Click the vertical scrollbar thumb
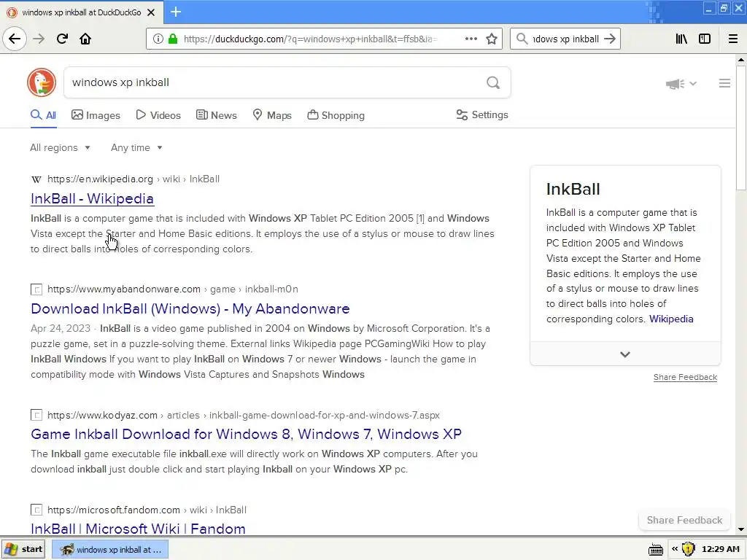This screenshot has width=747, height=560. 741,128
